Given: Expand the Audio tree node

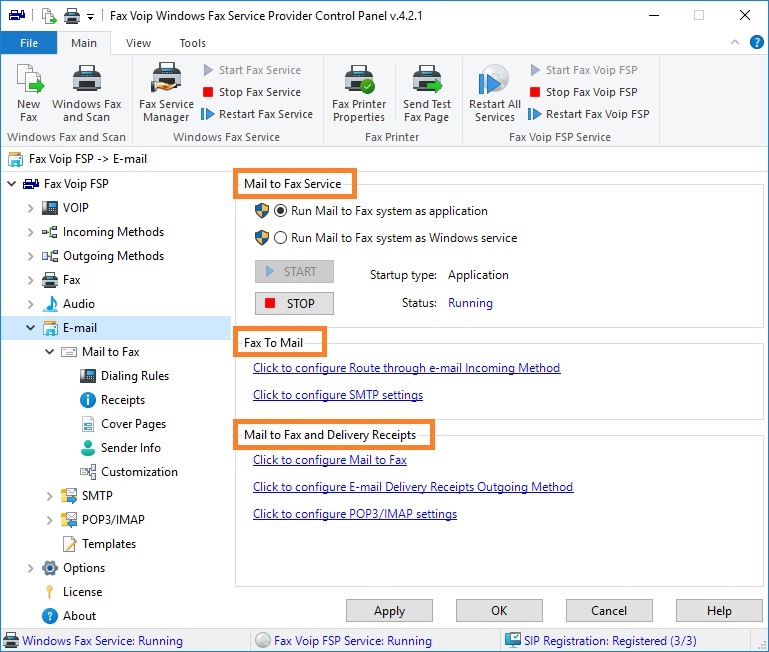Looking at the screenshot, I should (x=30, y=304).
